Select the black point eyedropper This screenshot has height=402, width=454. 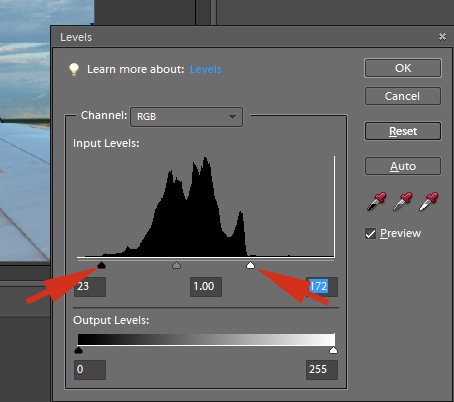[x=376, y=201]
